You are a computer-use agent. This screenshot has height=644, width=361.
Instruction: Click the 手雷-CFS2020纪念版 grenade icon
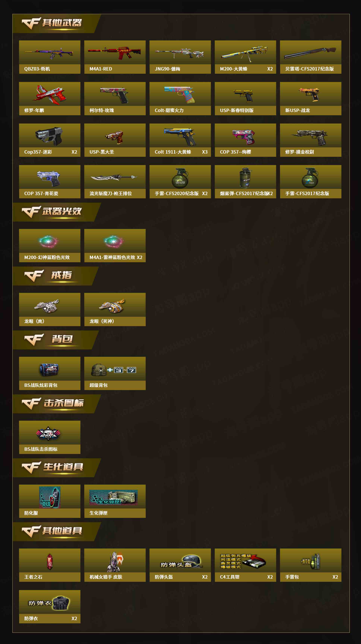(x=180, y=178)
